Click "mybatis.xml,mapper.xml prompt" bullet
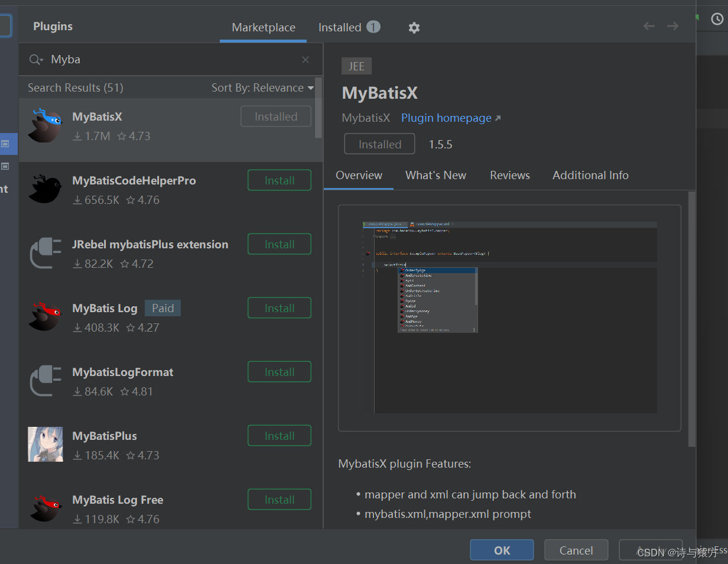Image resolution: width=728 pixels, height=564 pixels. (448, 514)
